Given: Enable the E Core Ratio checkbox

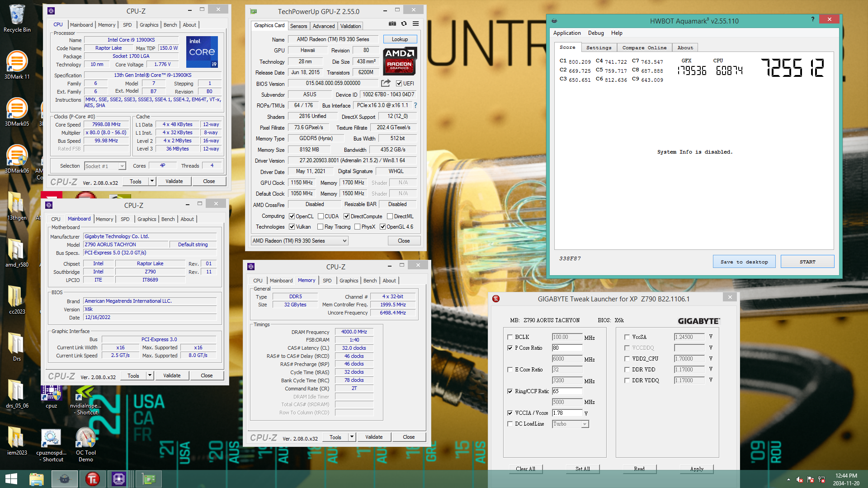Looking at the screenshot, I should (510, 370).
